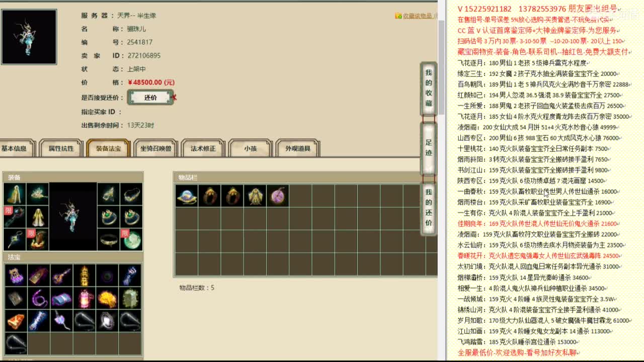
Task: Click the item number 2541817
Action: (x=140, y=42)
